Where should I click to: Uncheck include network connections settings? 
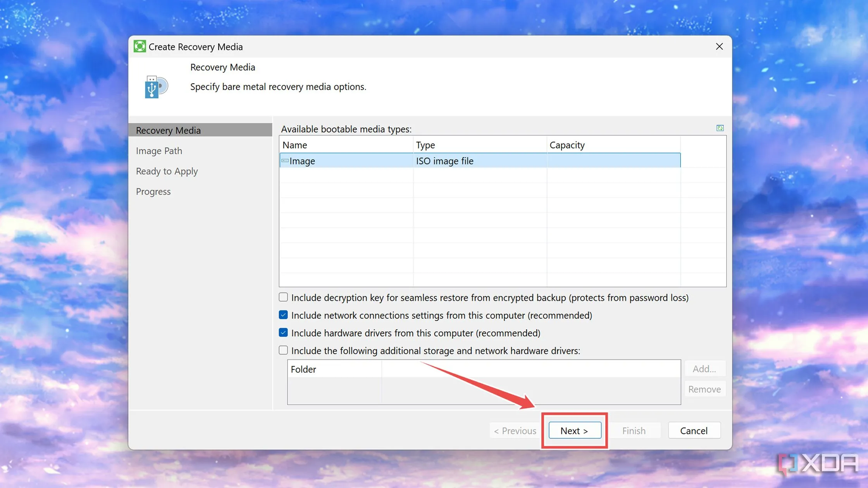pyautogui.click(x=283, y=315)
